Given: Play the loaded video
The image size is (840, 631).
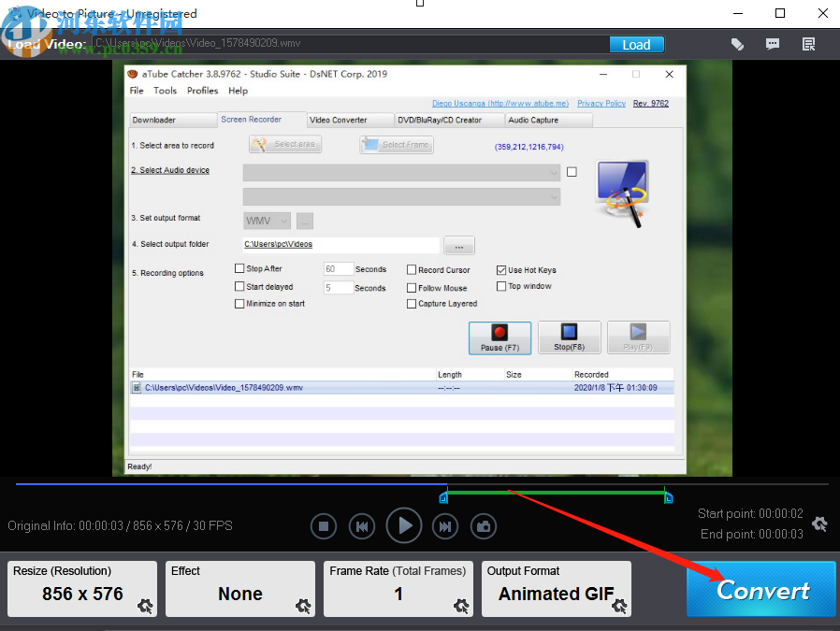Looking at the screenshot, I should (404, 525).
